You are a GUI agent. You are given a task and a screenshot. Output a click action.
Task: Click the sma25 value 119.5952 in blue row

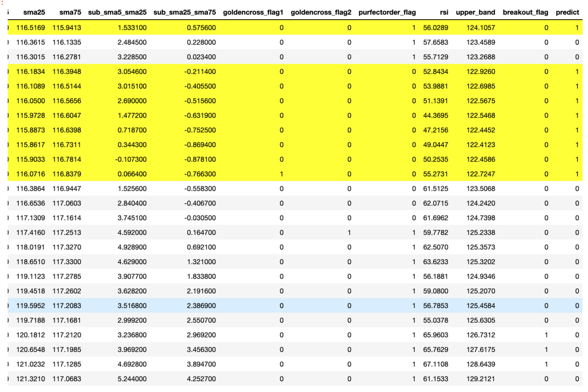[31, 306]
